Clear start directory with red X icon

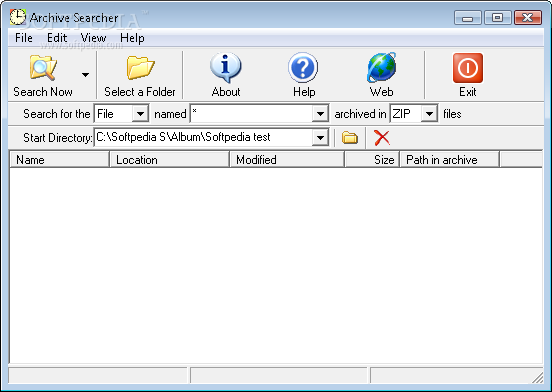point(382,138)
